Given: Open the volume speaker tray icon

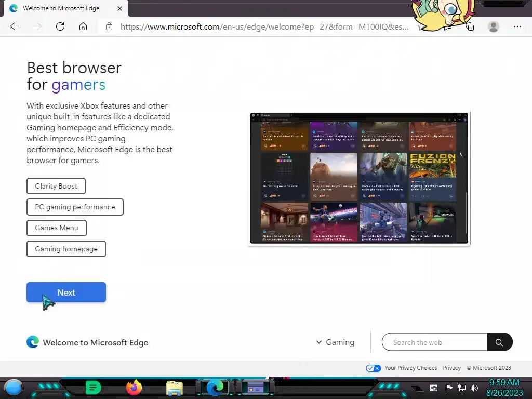Looking at the screenshot, I should tap(474, 388).
